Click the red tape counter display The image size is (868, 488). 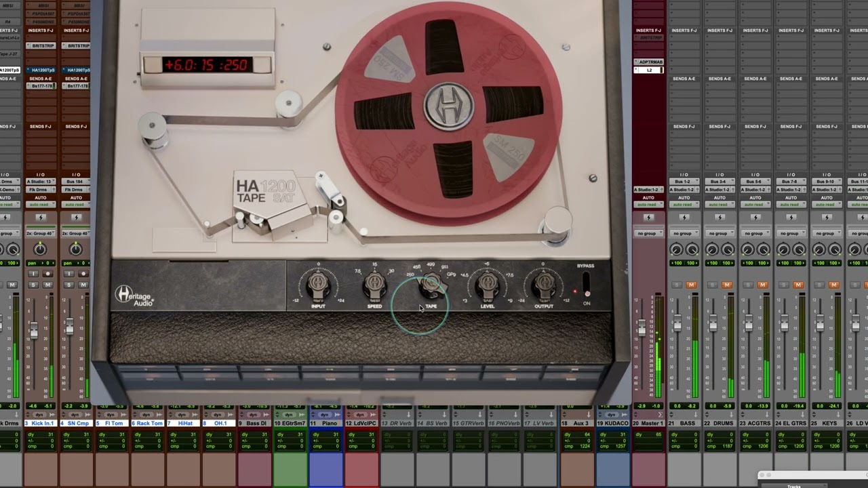point(208,65)
